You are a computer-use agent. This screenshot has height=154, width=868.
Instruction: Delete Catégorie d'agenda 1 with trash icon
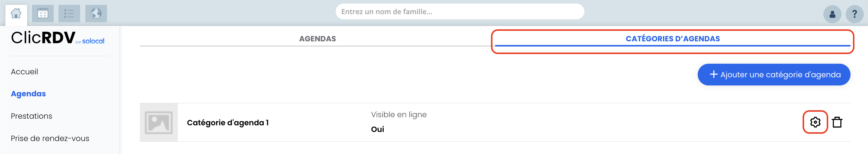click(x=837, y=122)
